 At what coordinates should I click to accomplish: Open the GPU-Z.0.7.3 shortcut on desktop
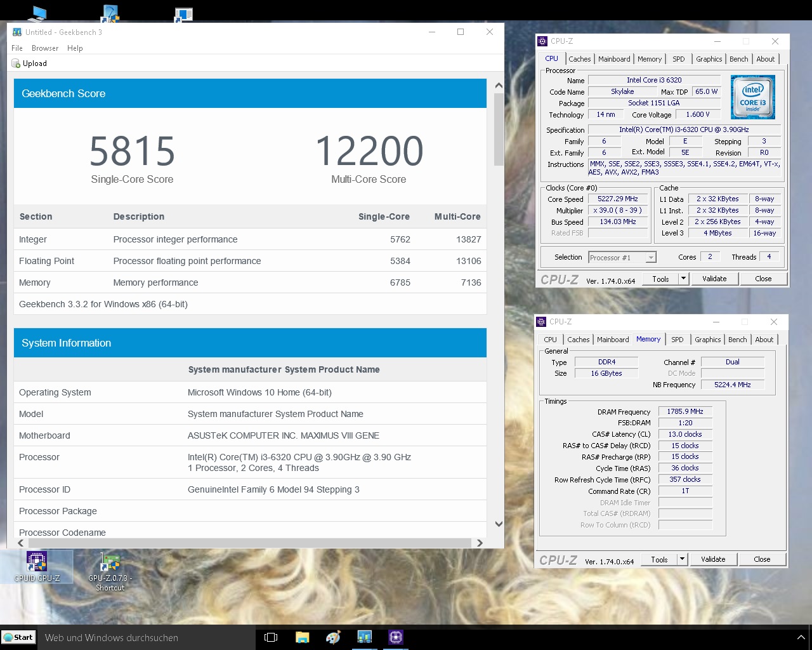[110, 572]
